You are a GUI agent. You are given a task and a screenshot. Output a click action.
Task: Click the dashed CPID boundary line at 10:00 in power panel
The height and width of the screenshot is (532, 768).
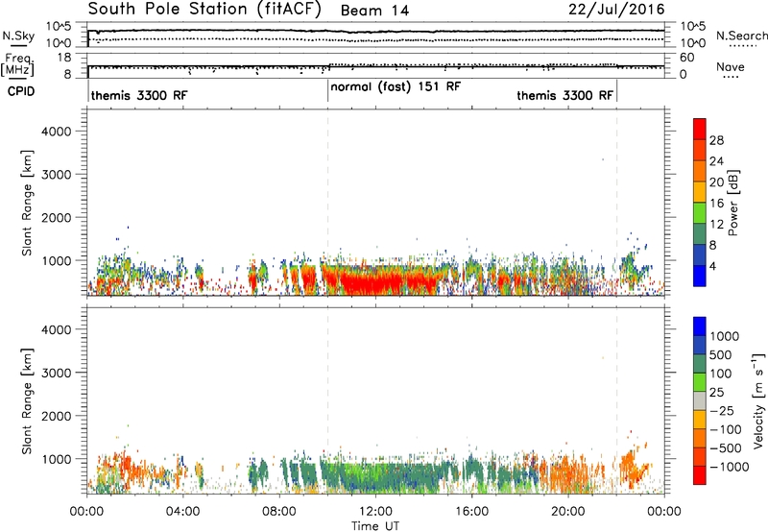[x=327, y=203]
